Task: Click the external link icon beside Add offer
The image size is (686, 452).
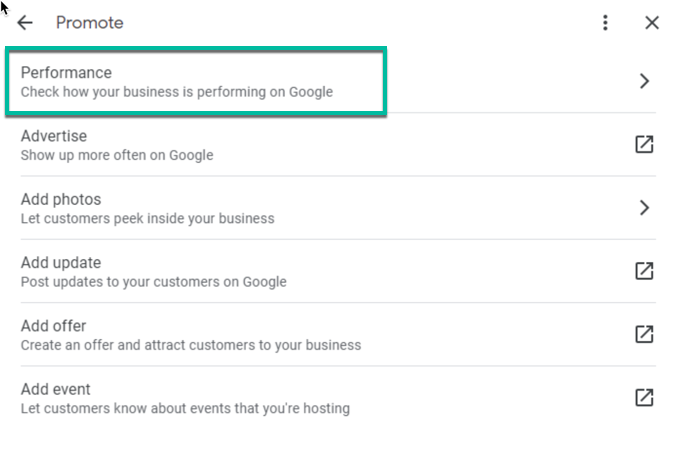Action: (x=644, y=334)
